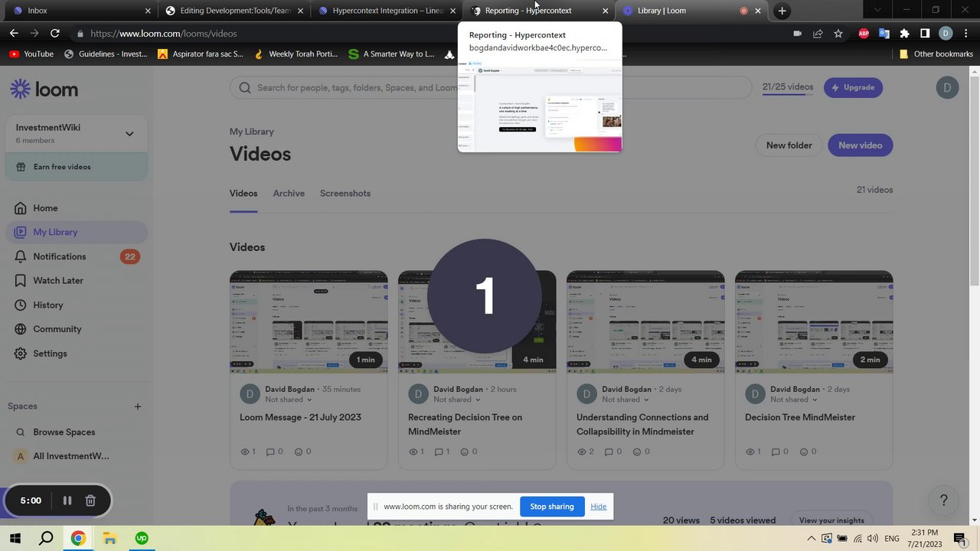This screenshot has width=980, height=551.
Task: Click the ABP extension icon
Action: tap(864, 34)
